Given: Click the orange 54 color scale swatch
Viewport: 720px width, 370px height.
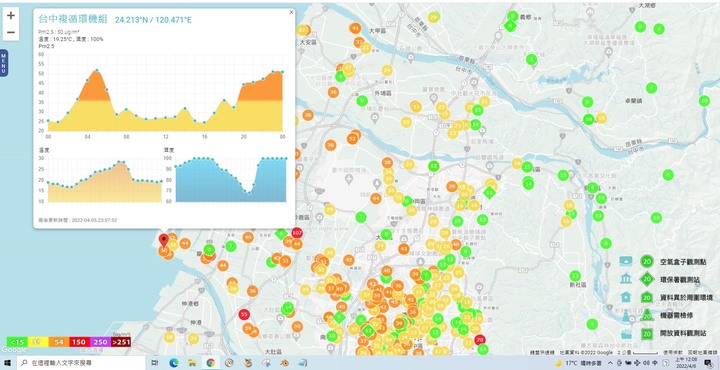Looking at the screenshot, I should pos(59,342).
